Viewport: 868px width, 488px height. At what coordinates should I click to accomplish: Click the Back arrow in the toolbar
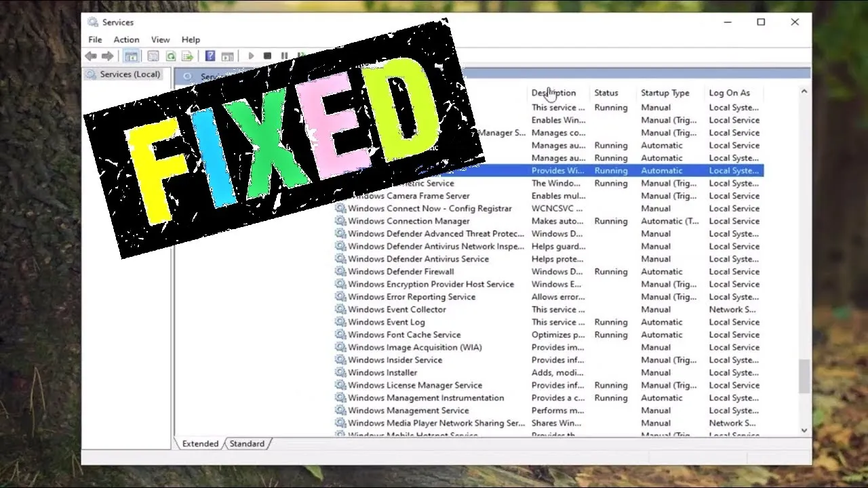pos(91,56)
